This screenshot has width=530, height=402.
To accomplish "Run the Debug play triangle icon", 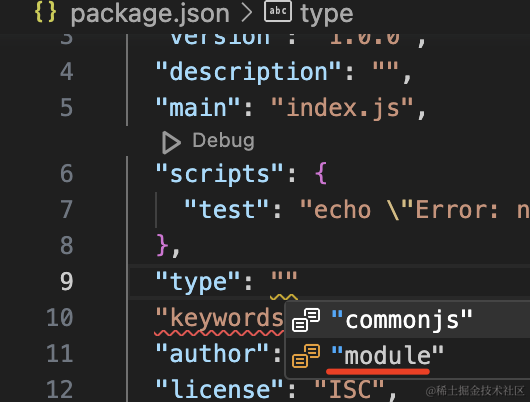I will (x=171, y=143).
